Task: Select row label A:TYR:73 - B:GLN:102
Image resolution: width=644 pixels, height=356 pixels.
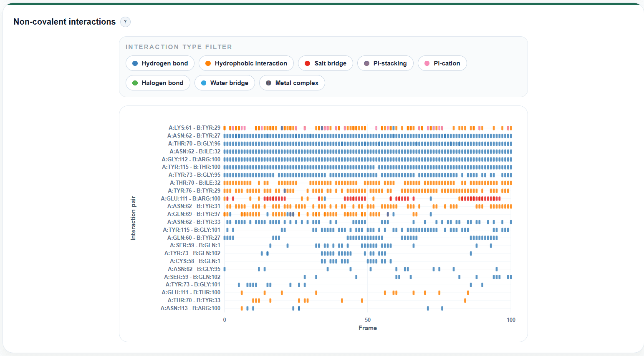Action: click(192, 253)
